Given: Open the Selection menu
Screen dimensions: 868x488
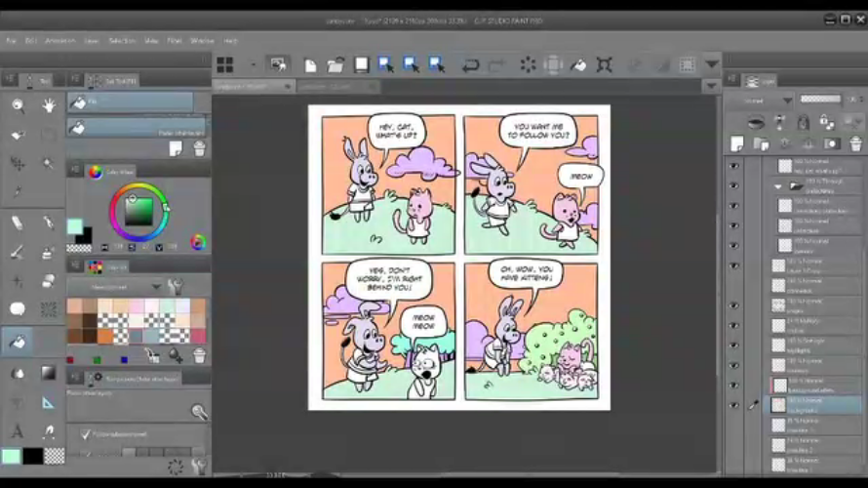Looking at the screenshot, I should pos(122,40).
